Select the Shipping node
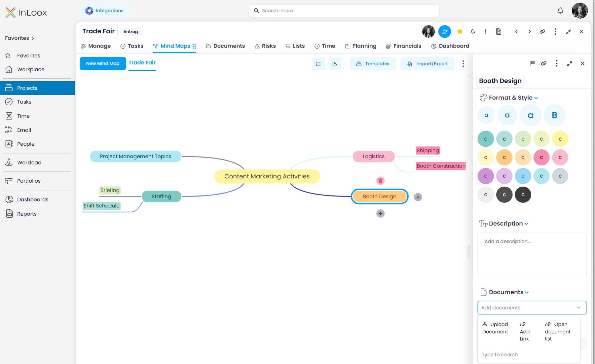This screenshot has height=364, width=595. pos(428,151)
